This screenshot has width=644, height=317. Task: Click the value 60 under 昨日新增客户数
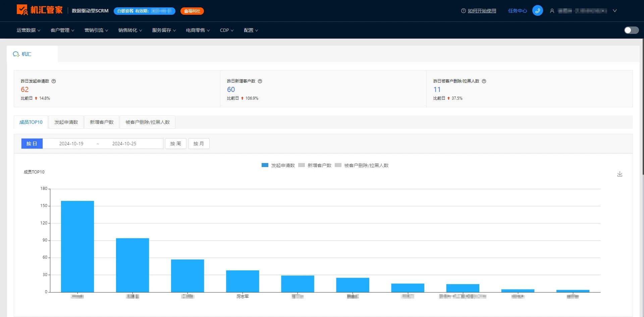[231, 90]
